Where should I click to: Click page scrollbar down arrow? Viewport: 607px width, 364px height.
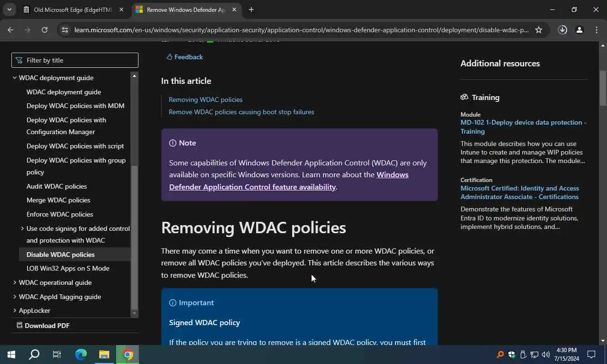(x=603, y=341)
